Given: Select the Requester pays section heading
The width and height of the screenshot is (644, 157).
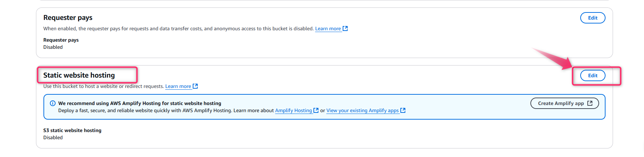Looking at the screenshot, I should tap(68, 17).
